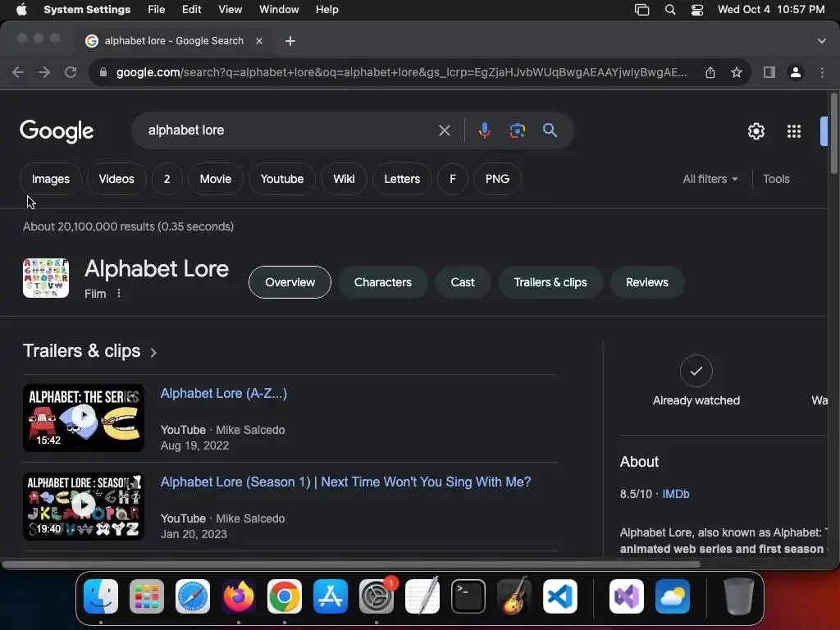Expand the All filters dropdown

(710, 179)
